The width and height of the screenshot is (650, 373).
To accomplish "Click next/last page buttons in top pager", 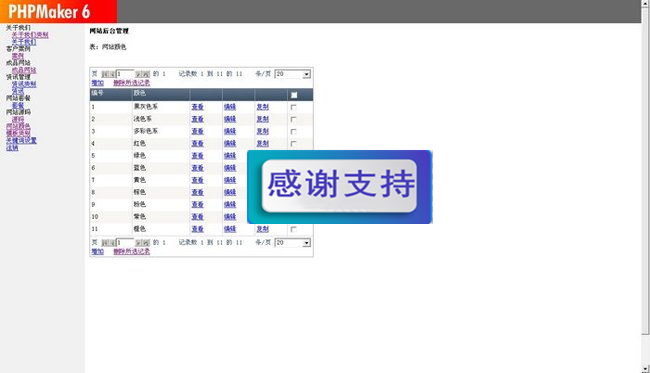I will pyautogui.click(x=142, y=74).
